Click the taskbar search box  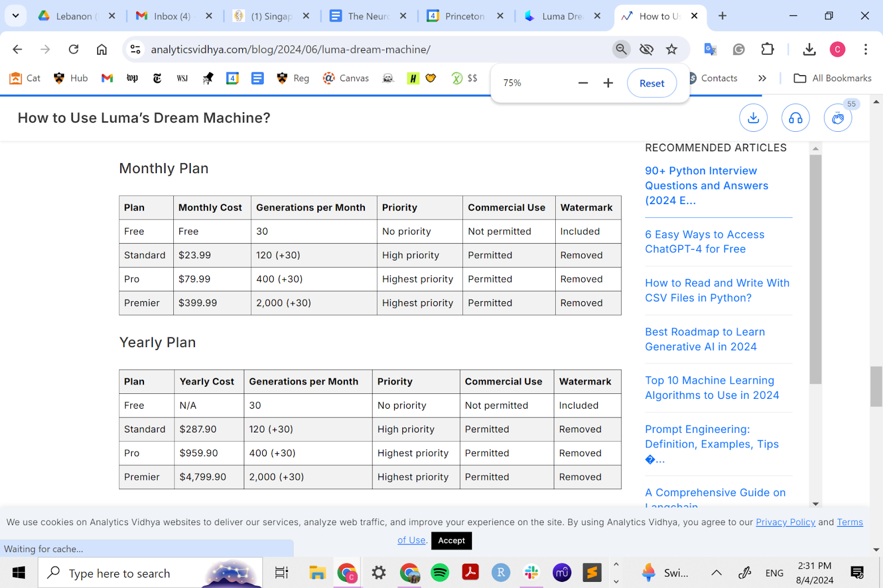150,573
